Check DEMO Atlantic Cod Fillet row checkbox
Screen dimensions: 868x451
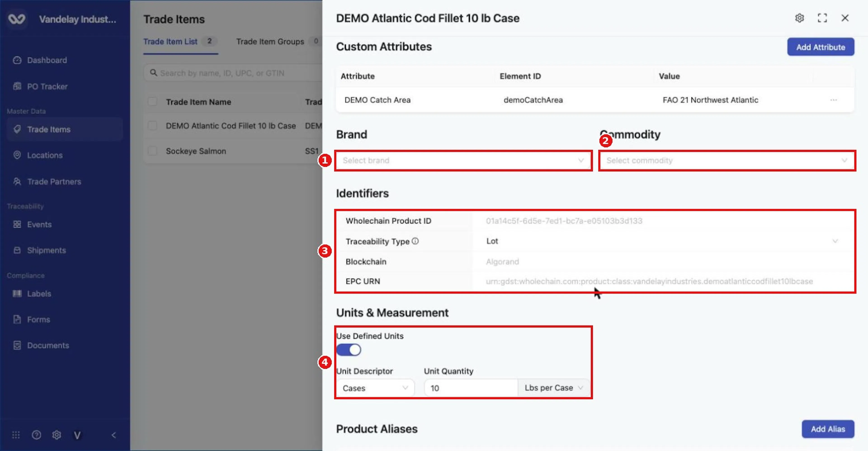pos(152,126)
